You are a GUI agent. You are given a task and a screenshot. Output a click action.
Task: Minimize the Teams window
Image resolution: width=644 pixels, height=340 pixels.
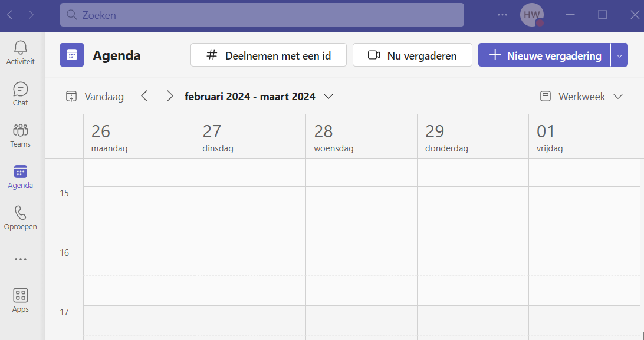[570, 15]
